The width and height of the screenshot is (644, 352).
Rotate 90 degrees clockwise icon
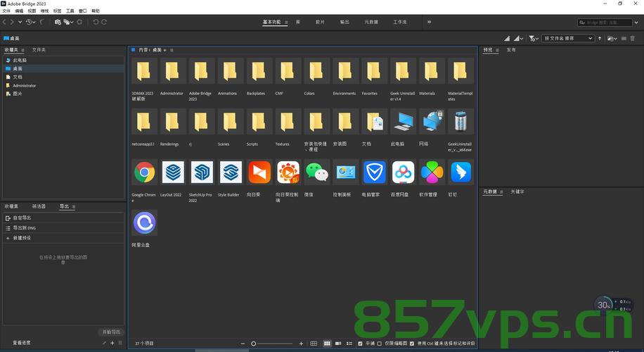click(104, 23)
